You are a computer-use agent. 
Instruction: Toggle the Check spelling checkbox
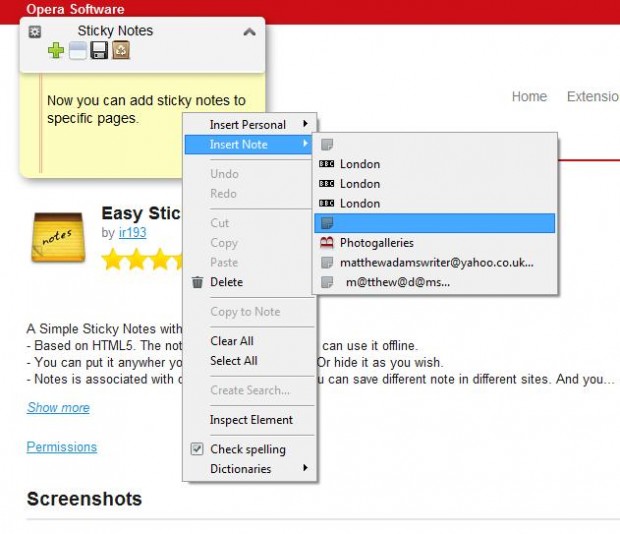click(197, 449)
